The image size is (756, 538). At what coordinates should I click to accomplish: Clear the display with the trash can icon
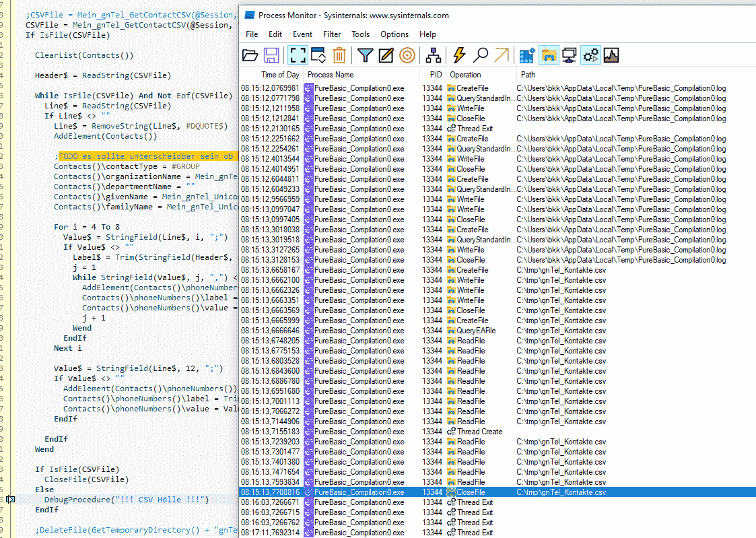(339, 55)
